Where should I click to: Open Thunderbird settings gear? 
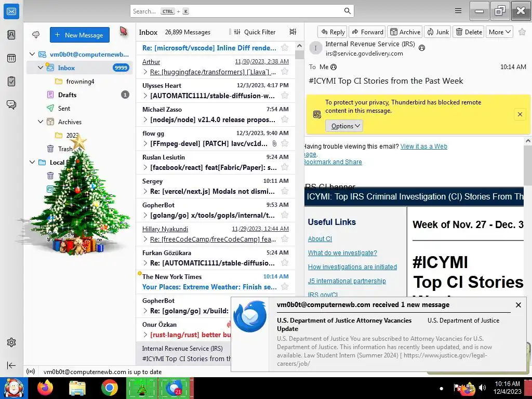click(x=11, y=342)
